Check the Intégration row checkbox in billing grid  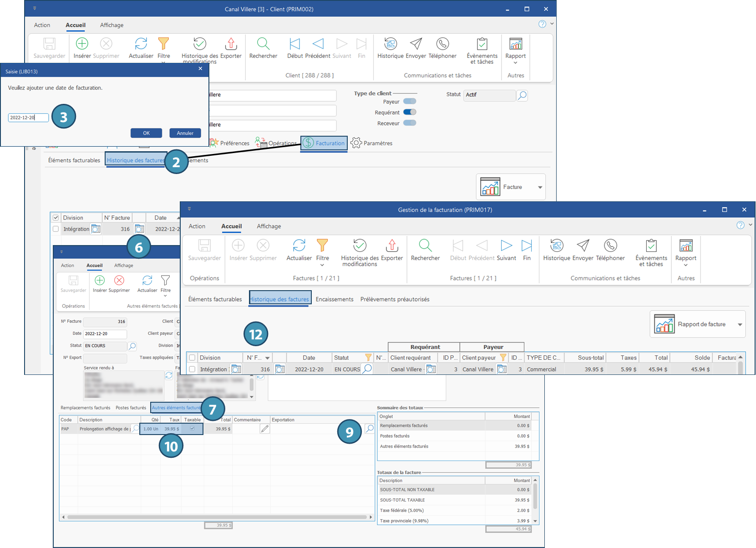192,369
